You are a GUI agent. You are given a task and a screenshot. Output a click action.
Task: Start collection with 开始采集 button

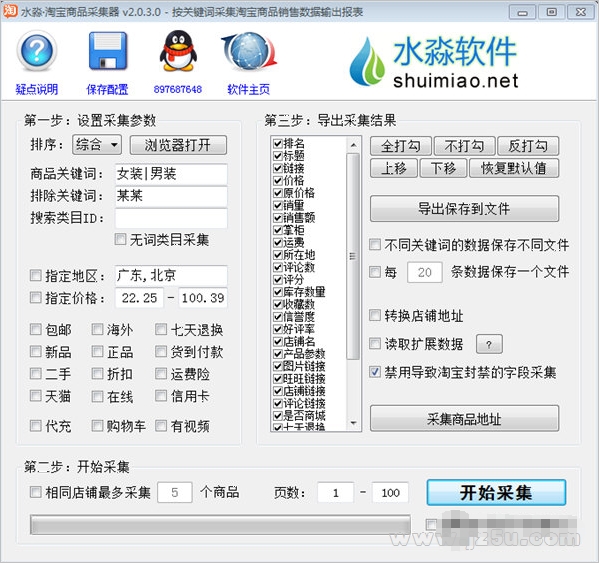click(x=496, y=492)
